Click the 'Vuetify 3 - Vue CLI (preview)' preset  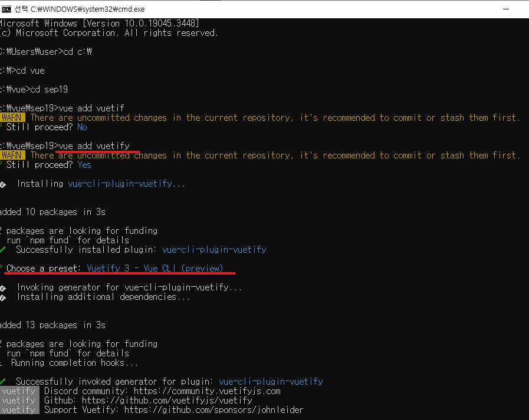[155, 269]
